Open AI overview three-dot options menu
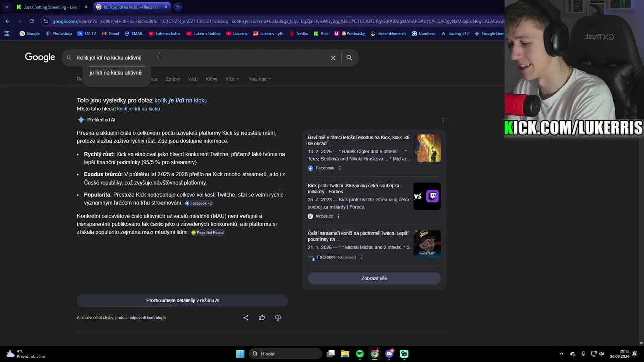 click(443, 120)
